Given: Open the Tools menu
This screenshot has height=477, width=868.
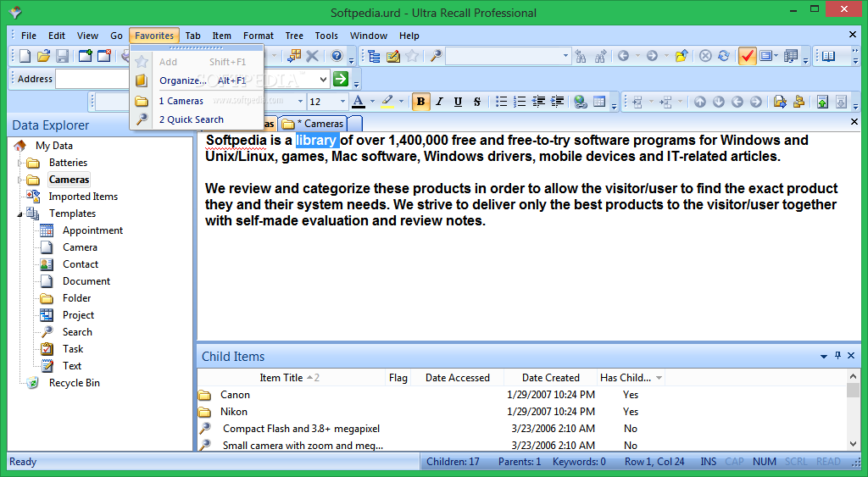Looking at the screenshot, I should pyautogui.click(x=326, y=36).
